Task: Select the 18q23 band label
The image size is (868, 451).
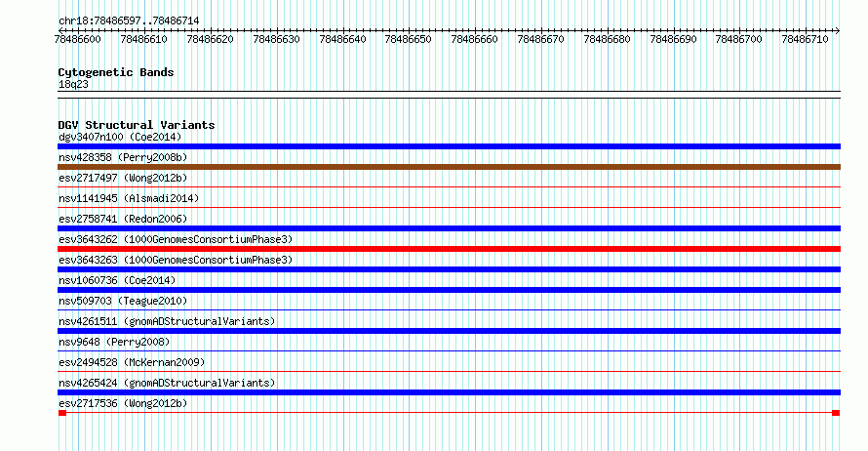Action: 73,84
